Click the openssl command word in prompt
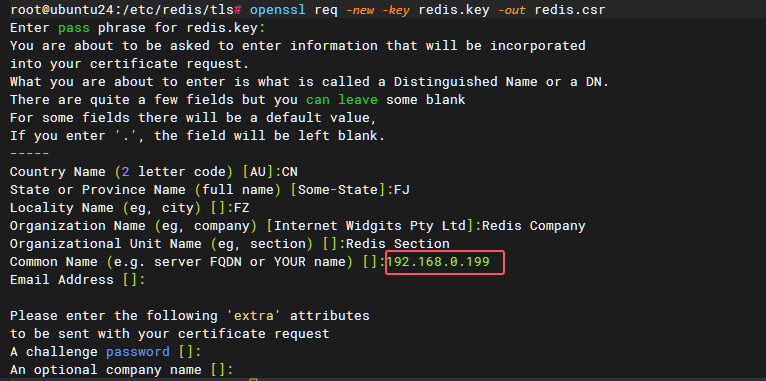Screen dimensions: 766x381 tap(278, 10)
